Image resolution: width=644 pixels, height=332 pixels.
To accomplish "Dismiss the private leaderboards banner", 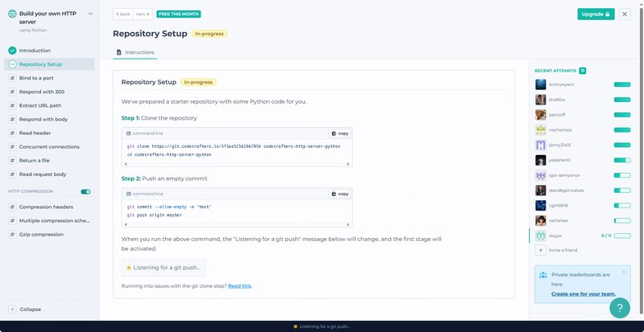I will 625,273.
